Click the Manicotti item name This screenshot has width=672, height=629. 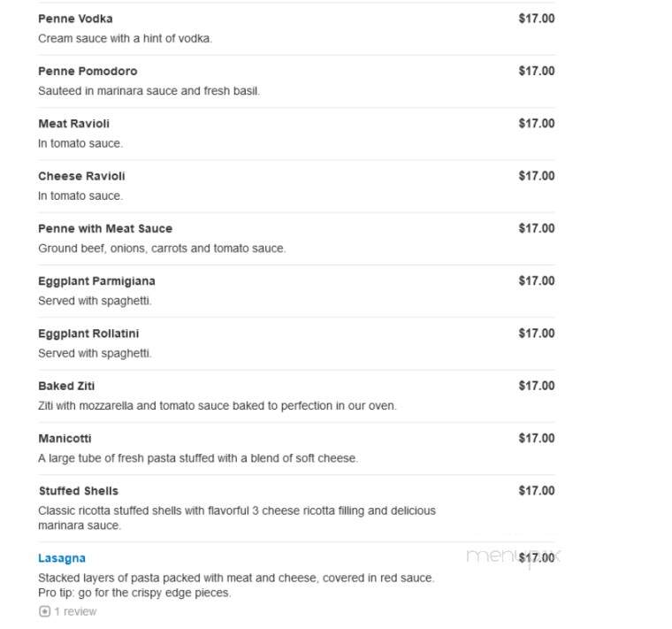pos(65,438)
